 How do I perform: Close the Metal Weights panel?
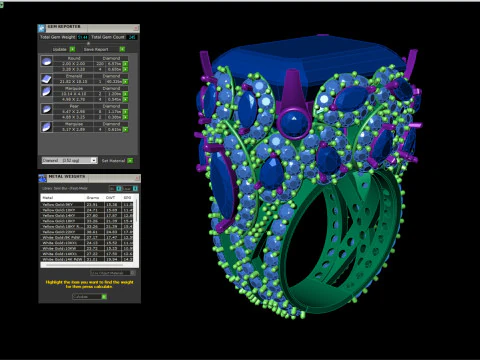[x=137, y=178]
